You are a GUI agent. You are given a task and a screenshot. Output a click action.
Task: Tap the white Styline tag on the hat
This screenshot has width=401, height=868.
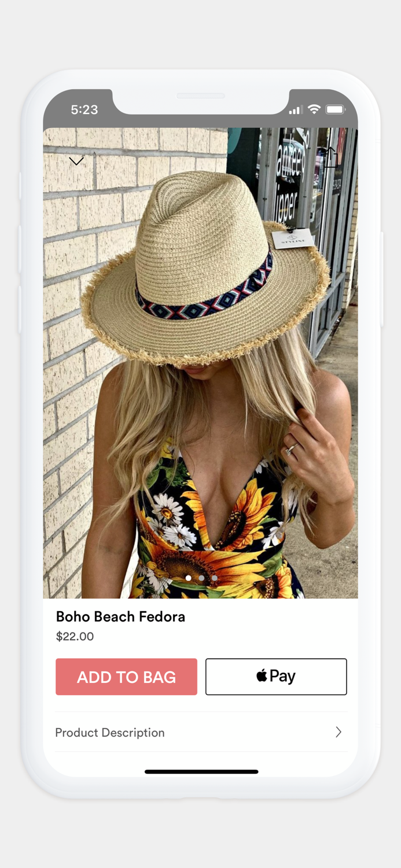[293, 238]
